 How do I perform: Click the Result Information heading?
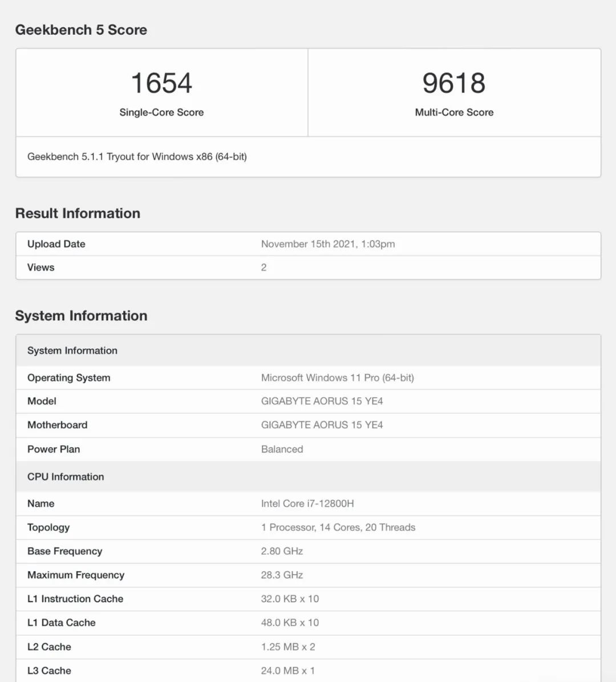78,213
